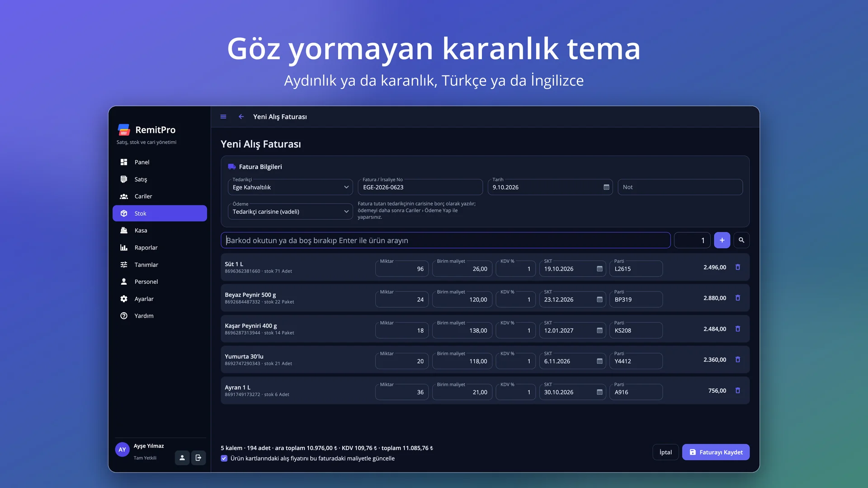Log out using the exit icon
This screenshot has height=488, width=868.
coord(198,458)
